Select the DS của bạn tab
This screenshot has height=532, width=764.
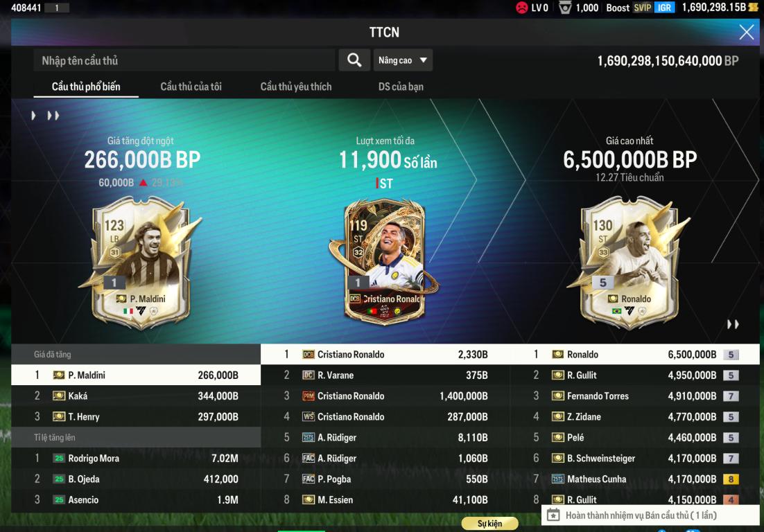coord(401,87)
